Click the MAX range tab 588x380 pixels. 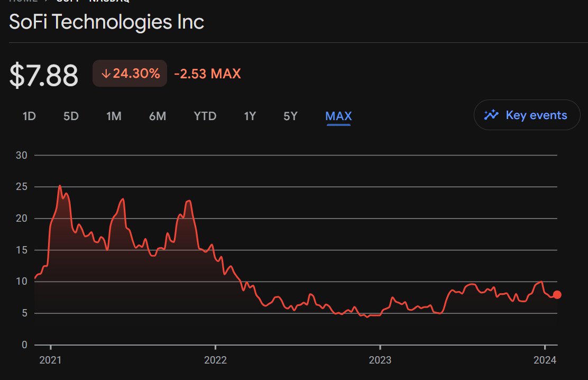(x=339, y=116)
